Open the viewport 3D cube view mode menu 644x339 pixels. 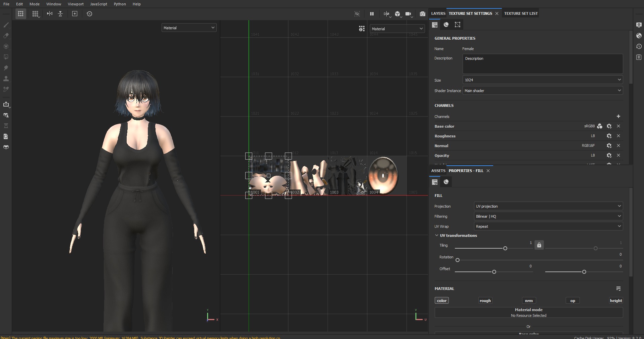[398, 14]
